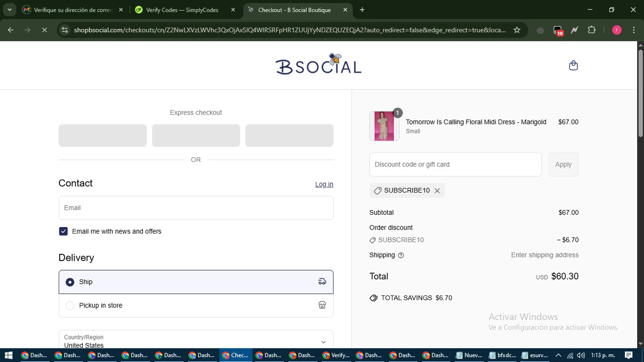Viewport: 644px width, 362px height.
Task: Stop loading the page
Action: click(44, 30)
